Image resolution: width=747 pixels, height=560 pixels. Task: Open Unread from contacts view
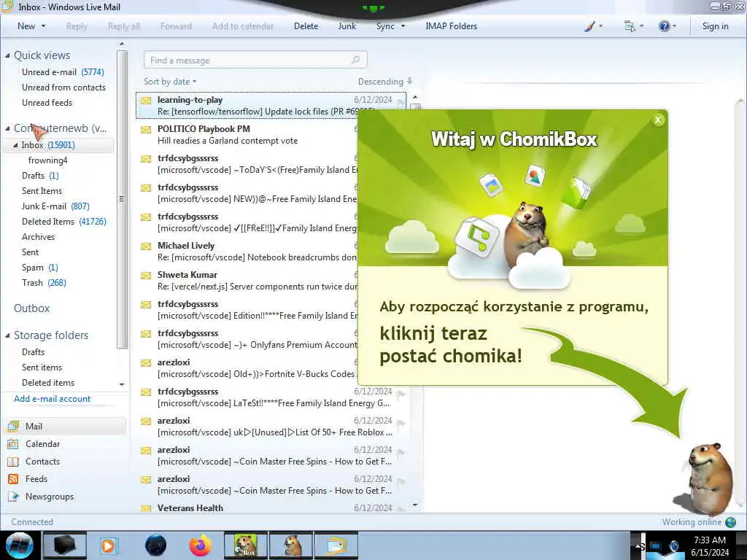coord(63,87)
